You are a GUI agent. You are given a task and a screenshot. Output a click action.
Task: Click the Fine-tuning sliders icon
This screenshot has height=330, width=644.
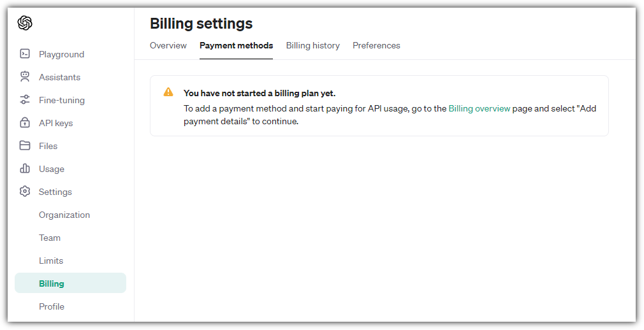[25, 100]
